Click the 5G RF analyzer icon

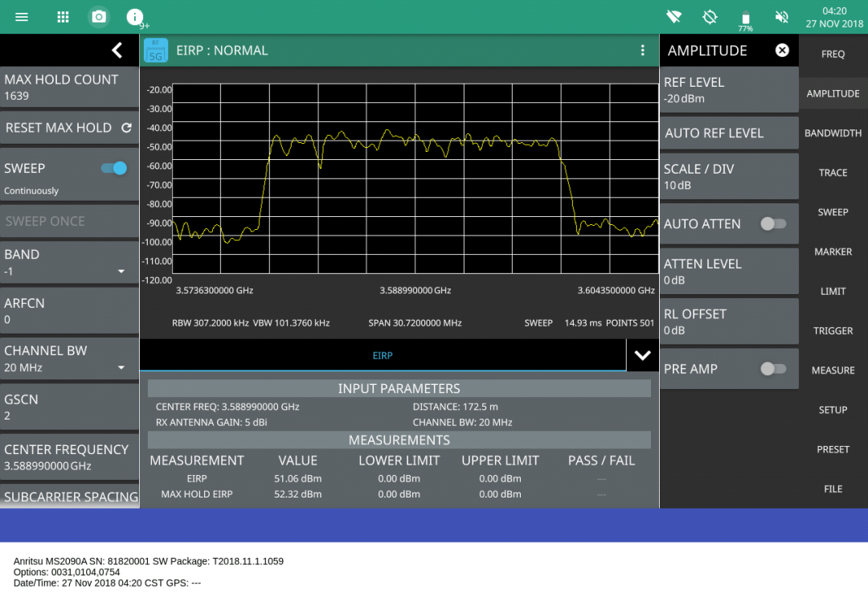156,51
